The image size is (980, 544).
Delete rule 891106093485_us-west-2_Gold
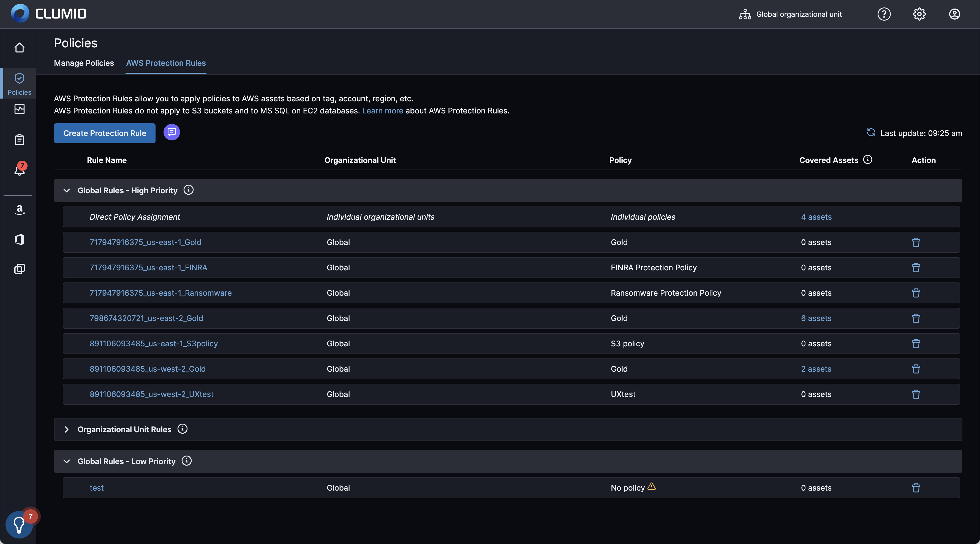coord(916,369)
